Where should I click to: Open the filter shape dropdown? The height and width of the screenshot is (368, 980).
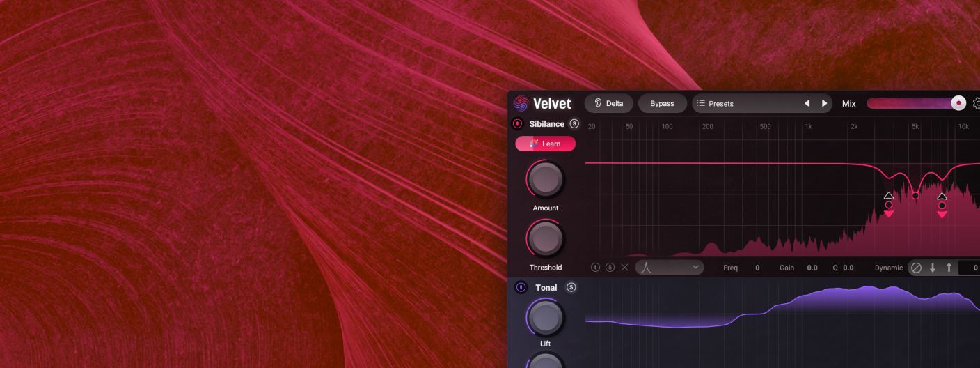click(x=670, y=267)
